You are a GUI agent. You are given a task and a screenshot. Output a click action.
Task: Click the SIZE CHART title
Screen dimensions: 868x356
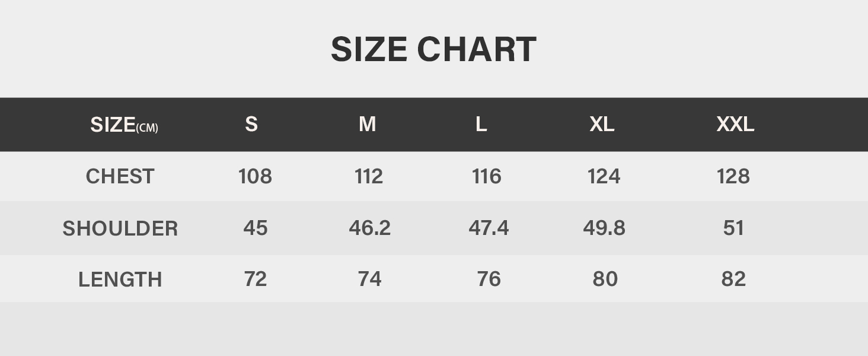click(433, 49)
